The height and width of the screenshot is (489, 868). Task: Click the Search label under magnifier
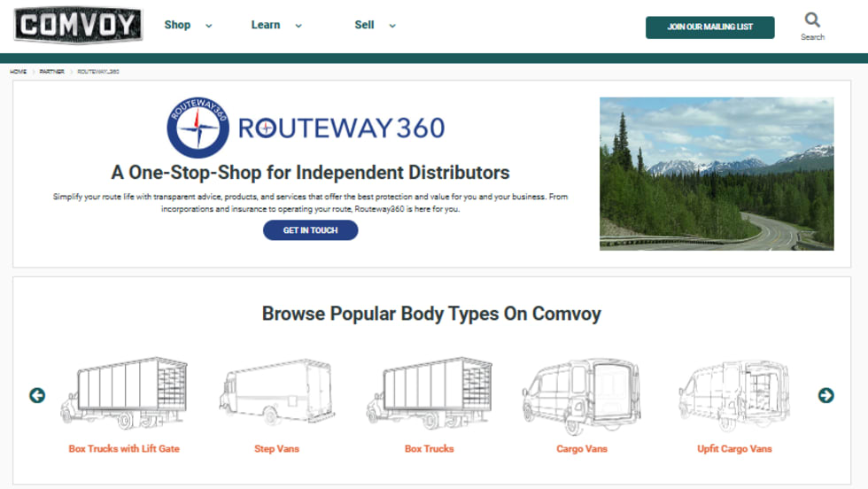[x=812, y=37]
